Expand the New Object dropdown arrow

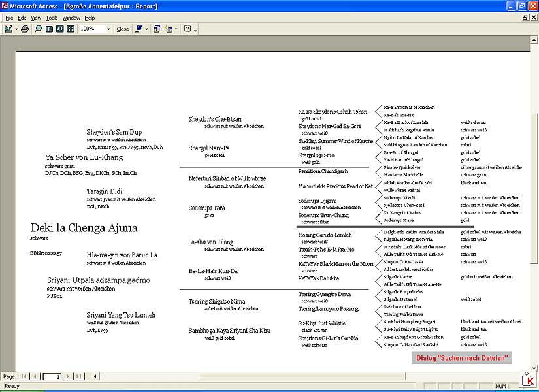click(x=176, y=29)
